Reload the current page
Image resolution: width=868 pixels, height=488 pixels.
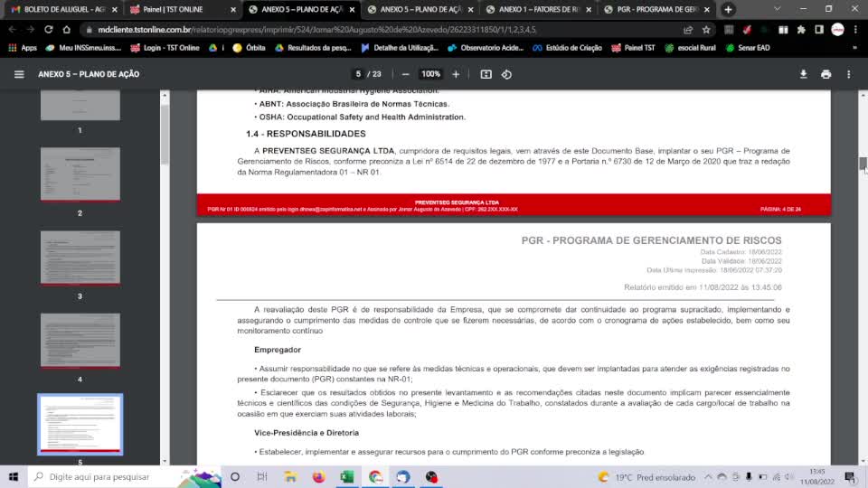49,29
